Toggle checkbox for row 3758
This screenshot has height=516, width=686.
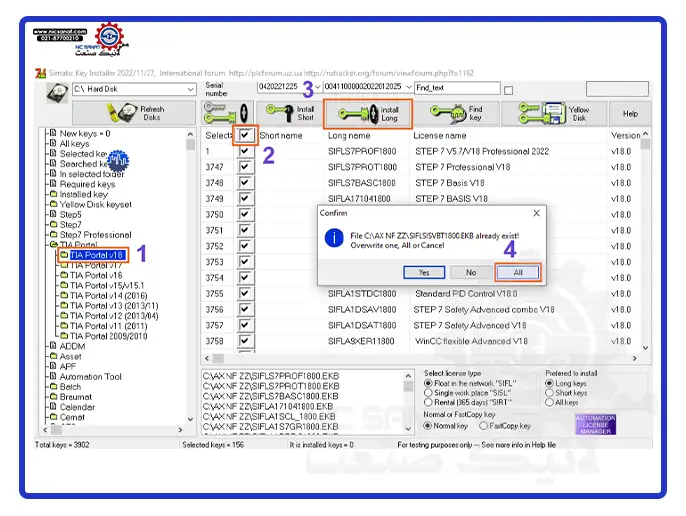coord(245,340)
